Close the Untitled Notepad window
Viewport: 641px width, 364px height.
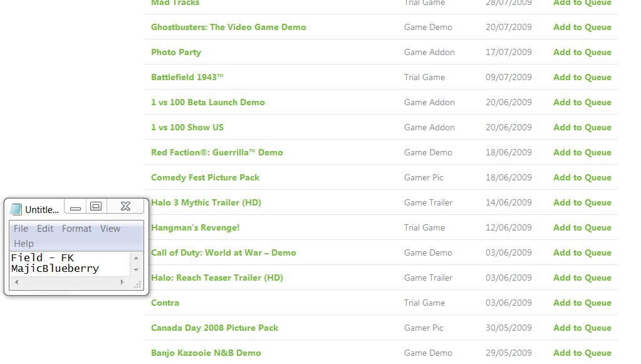125,207
